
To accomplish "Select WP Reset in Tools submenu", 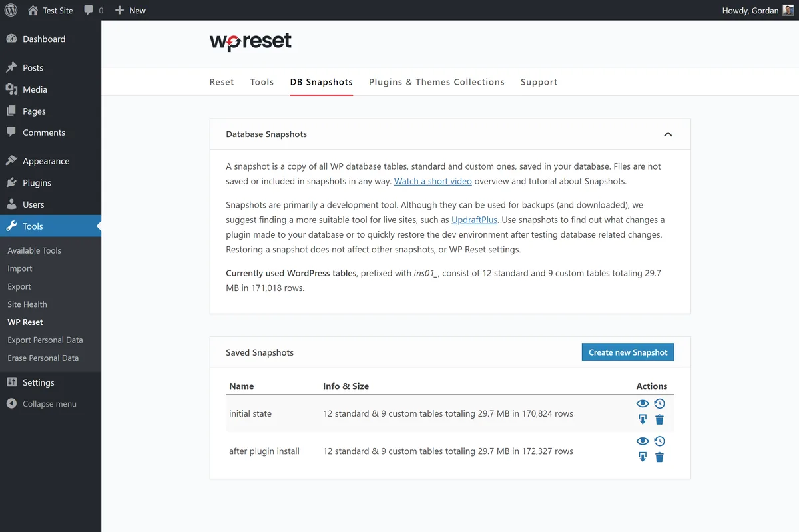I will [x=25, y=322].
